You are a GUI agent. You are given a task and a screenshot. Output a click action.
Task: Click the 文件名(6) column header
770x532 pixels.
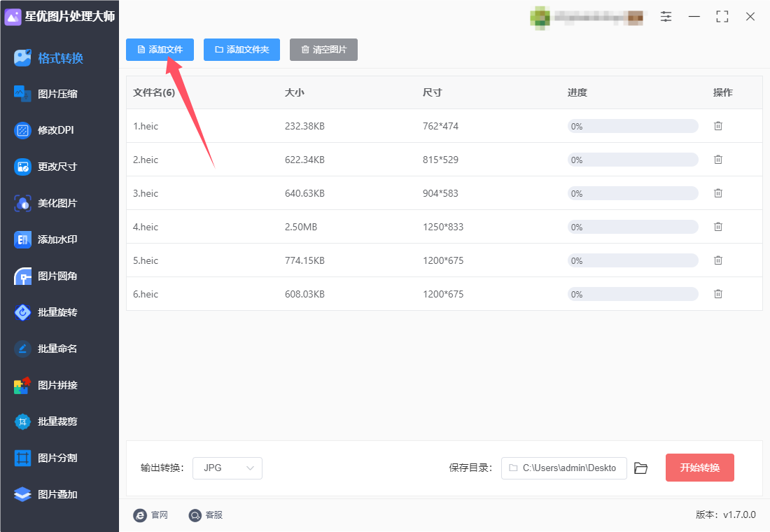(x=154, y=92)
